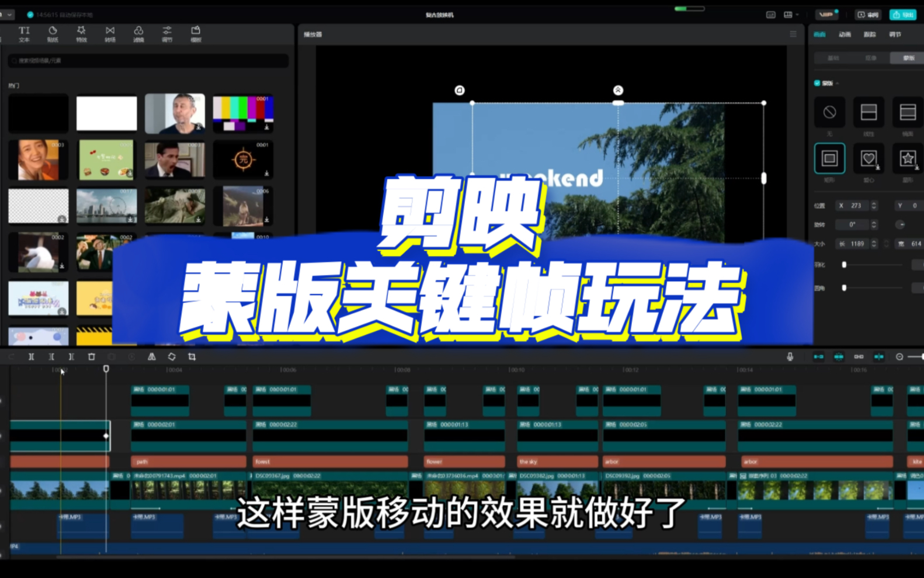Open the Text (文本) panel
Image resolution: width=924 pixels, height=578 pixels.
(24, 34)
